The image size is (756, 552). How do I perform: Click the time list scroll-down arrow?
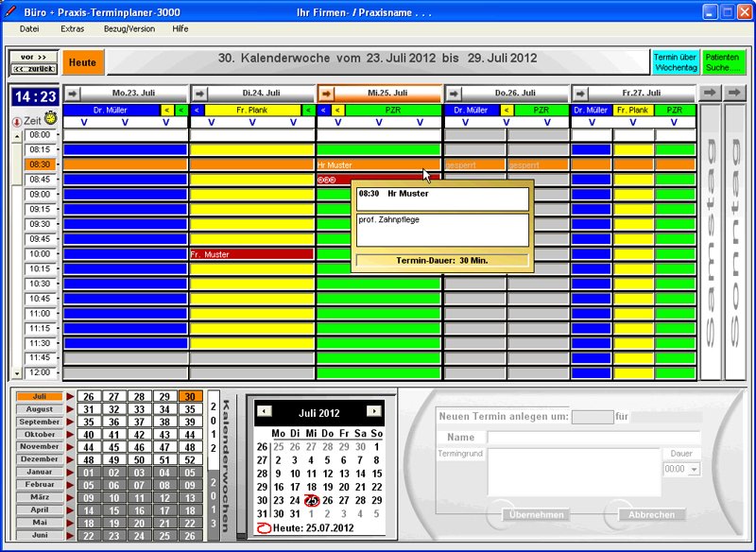click(x=17, y=373)
